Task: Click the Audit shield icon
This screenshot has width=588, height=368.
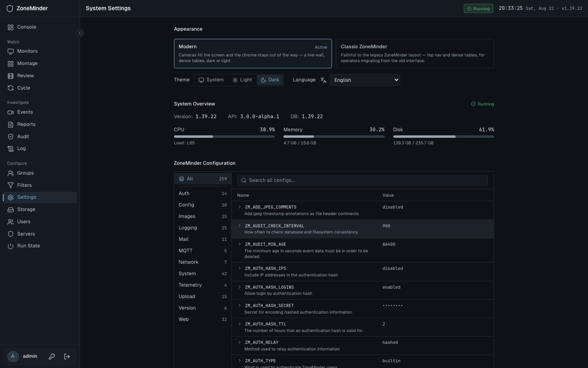Action: pyautogui.click(x=11, y=137)
